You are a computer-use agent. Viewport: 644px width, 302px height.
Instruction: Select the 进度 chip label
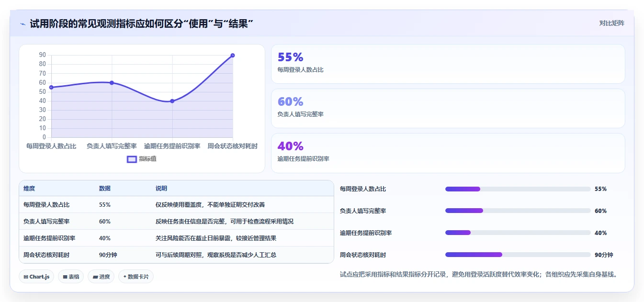pos(104,277)
